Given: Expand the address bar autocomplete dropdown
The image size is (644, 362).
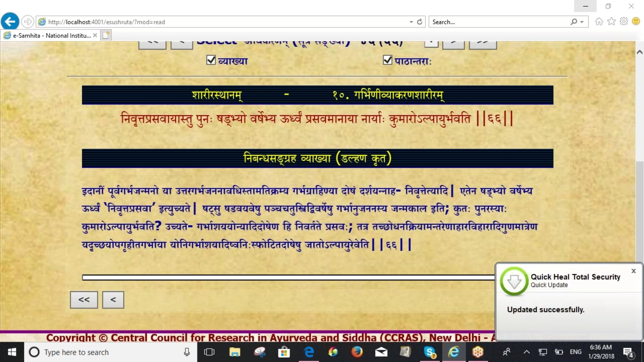Looking at the screenshot, I should (x=411, y=22).
